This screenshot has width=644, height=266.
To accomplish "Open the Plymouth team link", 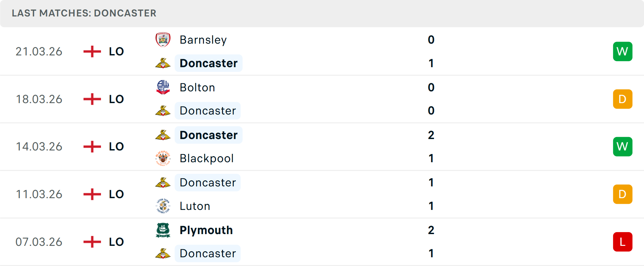I will click(x=206, y=230).
